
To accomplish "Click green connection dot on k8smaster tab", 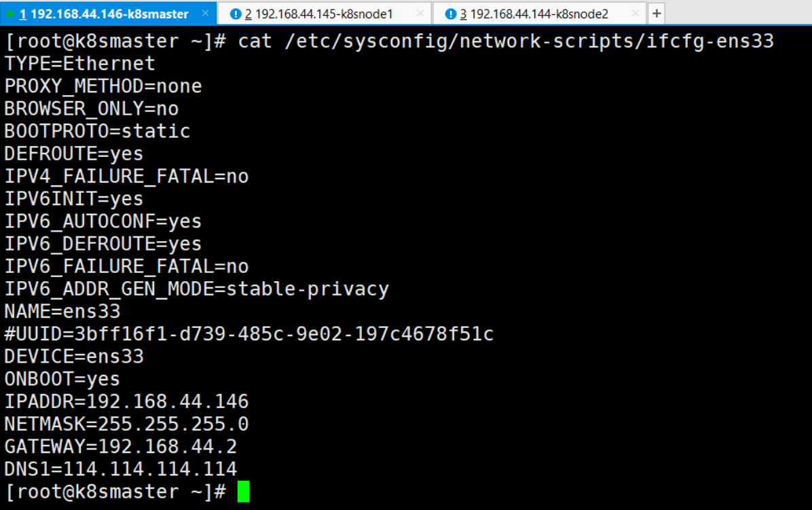I will [x=10, y=14].
